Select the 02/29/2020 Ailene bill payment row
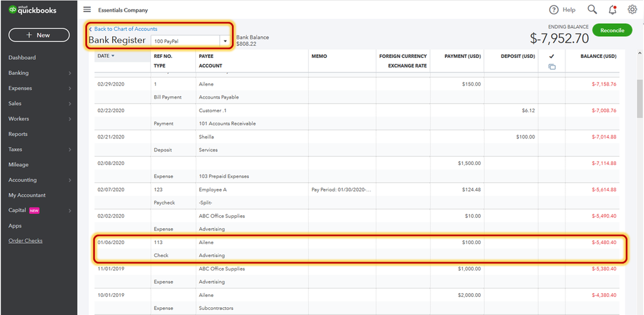The image size is (644, 315). pyautogui.click(x=357, y=91)
